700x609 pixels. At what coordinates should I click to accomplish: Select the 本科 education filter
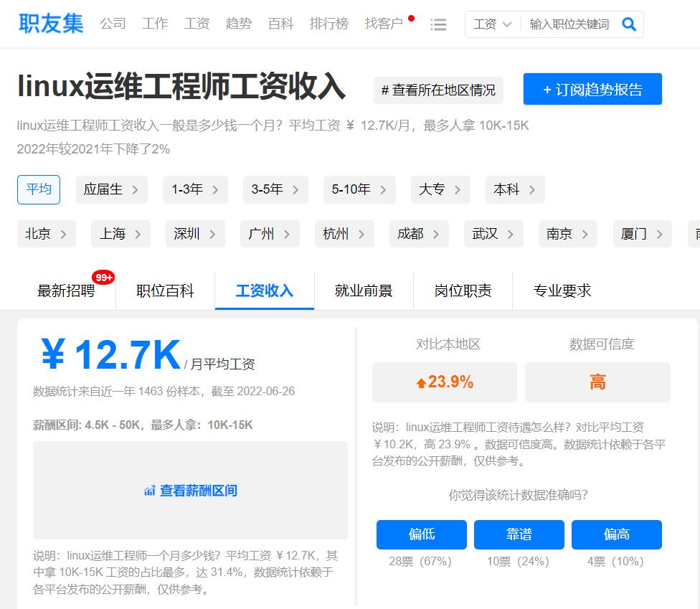pyautogui.click(x=515, y=189)
